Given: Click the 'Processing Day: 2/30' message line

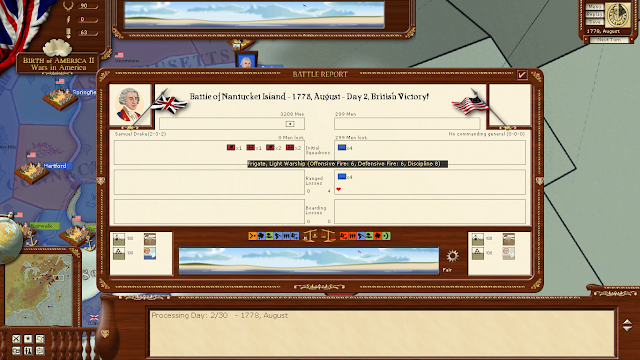Looking at the screenshot, I should click(220, 315).
